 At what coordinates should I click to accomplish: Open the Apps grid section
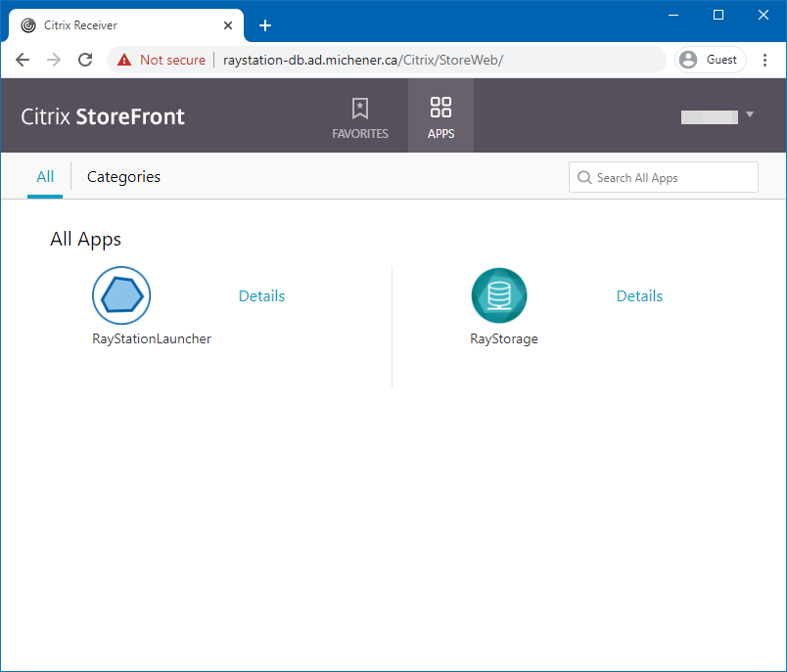pyautogui.click(x=440, y=116)
